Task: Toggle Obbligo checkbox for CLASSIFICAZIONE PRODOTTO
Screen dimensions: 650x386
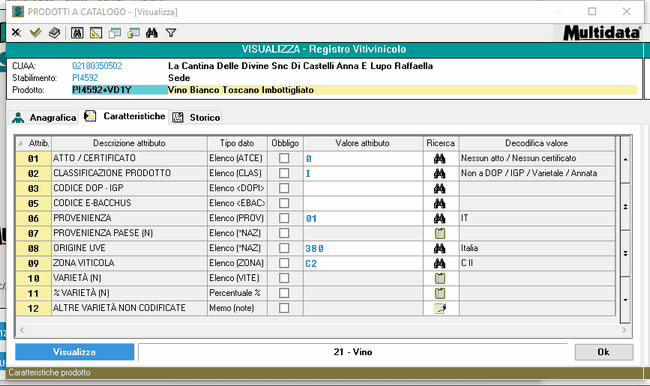Action: click(284, 173)
